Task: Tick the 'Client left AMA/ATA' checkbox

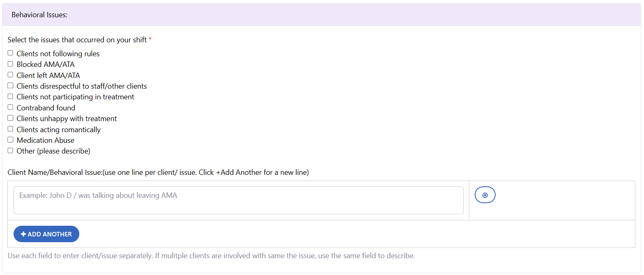Action: pos(11,75)
